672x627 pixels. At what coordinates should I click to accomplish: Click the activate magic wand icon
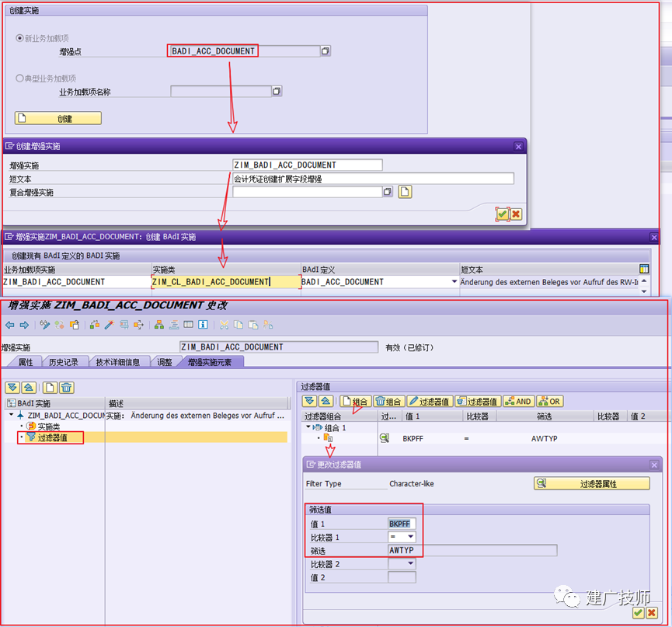110,325
